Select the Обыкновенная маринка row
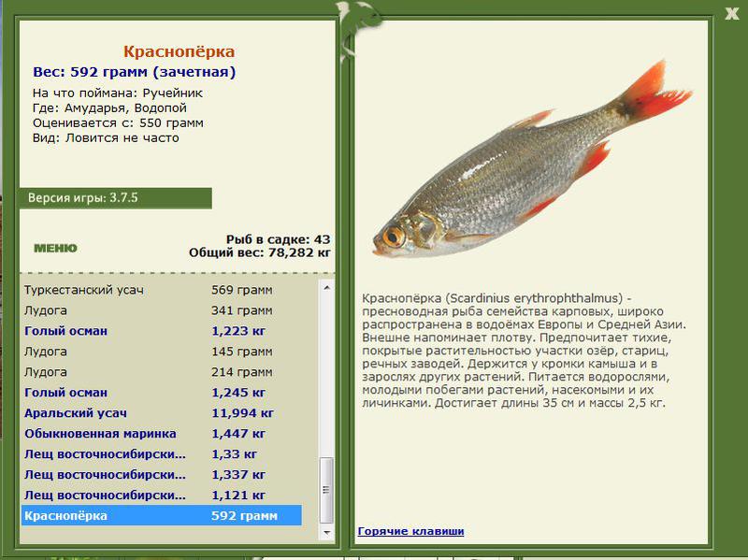This screenshot has width=748, height=560. 161,433
